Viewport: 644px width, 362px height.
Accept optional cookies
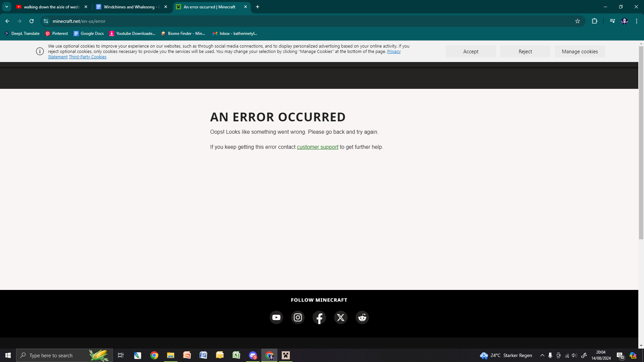(471, 51)
